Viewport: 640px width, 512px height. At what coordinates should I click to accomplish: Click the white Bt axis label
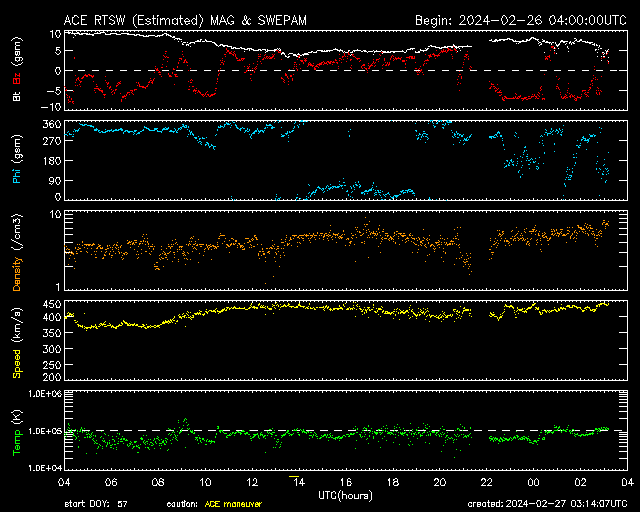(16, 97)
